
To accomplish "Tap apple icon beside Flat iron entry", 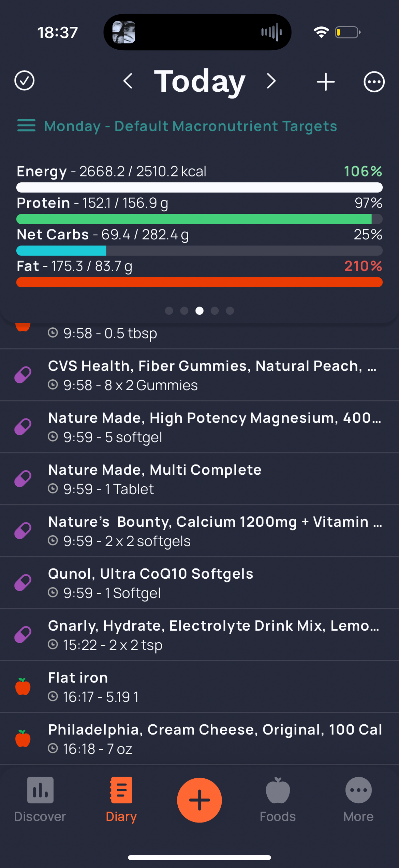I will (23, 687).
